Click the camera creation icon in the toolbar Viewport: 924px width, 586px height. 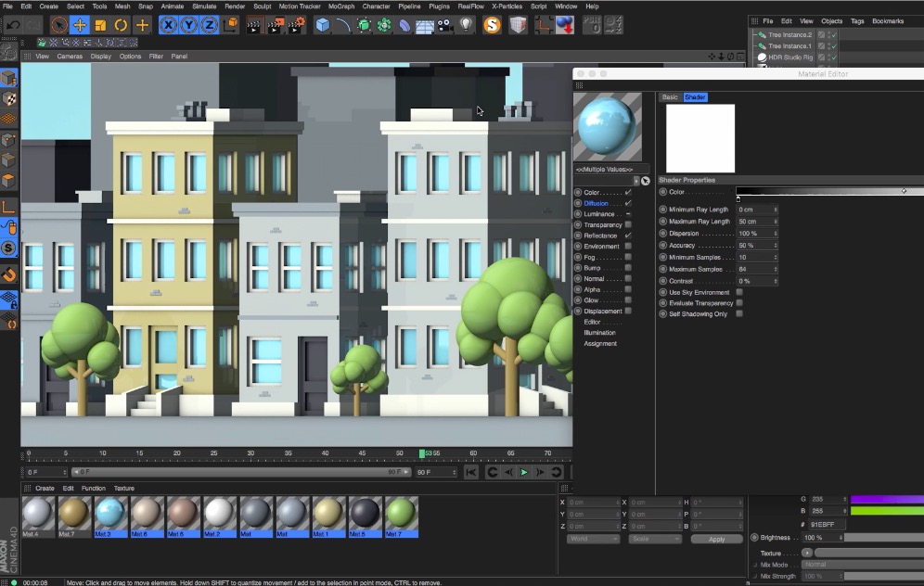446,24
